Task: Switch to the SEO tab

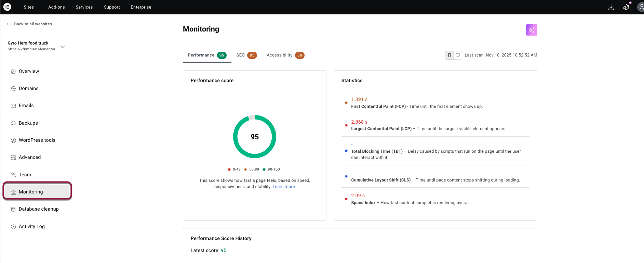Action: [x=246, y=55]
